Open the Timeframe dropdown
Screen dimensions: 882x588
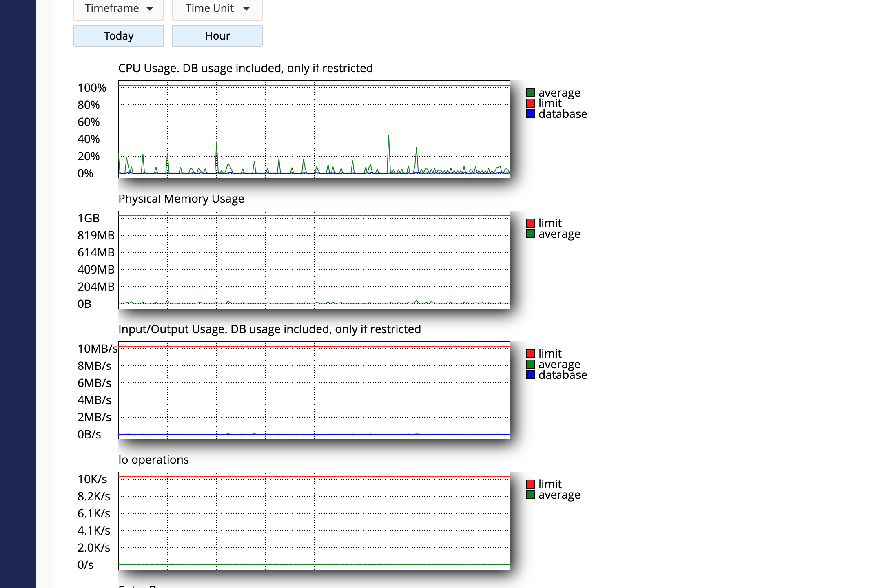(x=119, y=9)
